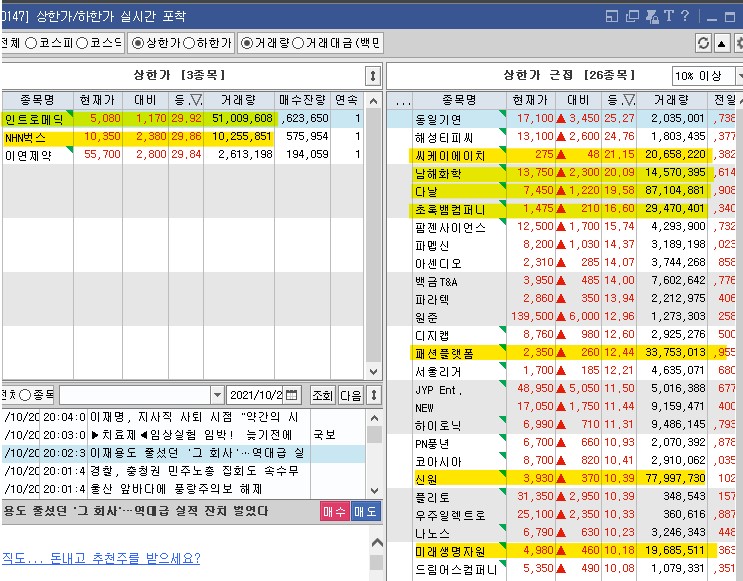Select the NHN벅스 row

coord(182,137)
